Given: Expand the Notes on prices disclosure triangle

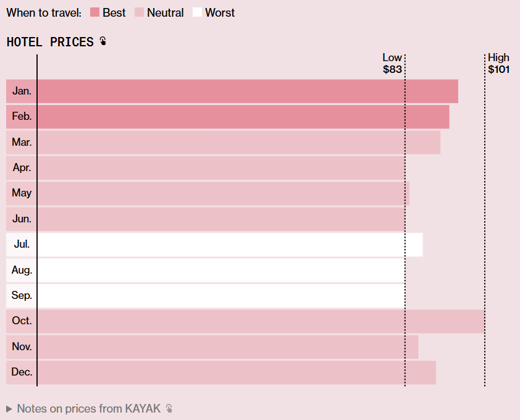Looking at the screenshot, I should pos(9,408).
